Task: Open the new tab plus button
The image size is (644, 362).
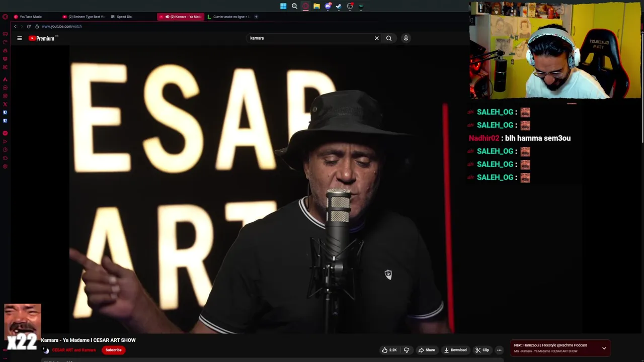Action: coord(256,17)
